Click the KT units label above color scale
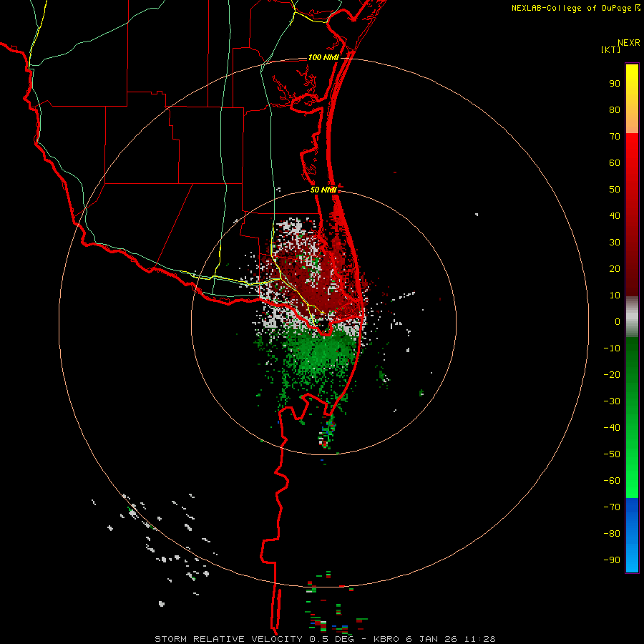 611,49
